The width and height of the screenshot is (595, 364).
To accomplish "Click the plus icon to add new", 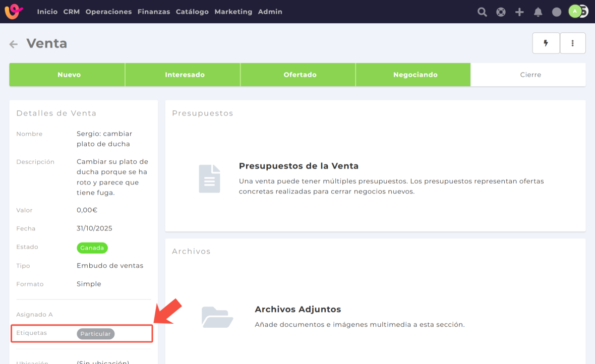I will coord(519,12).
